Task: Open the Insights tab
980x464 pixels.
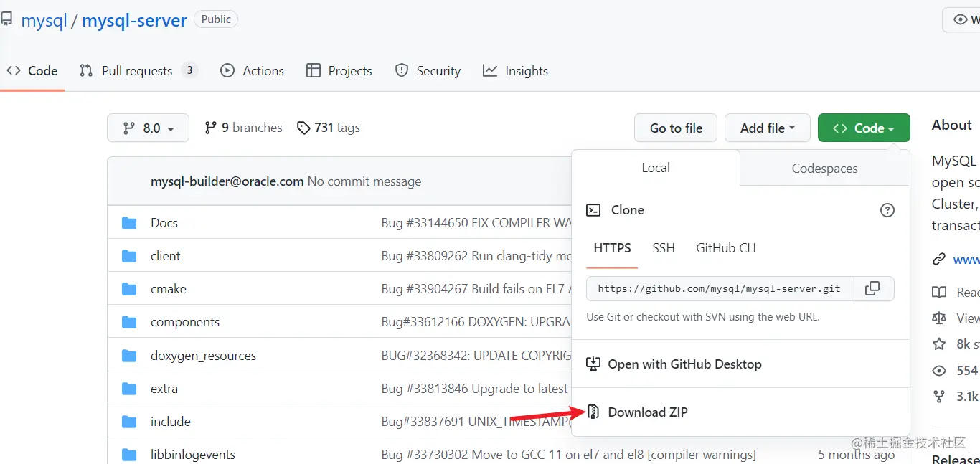Action: (516, 71)
